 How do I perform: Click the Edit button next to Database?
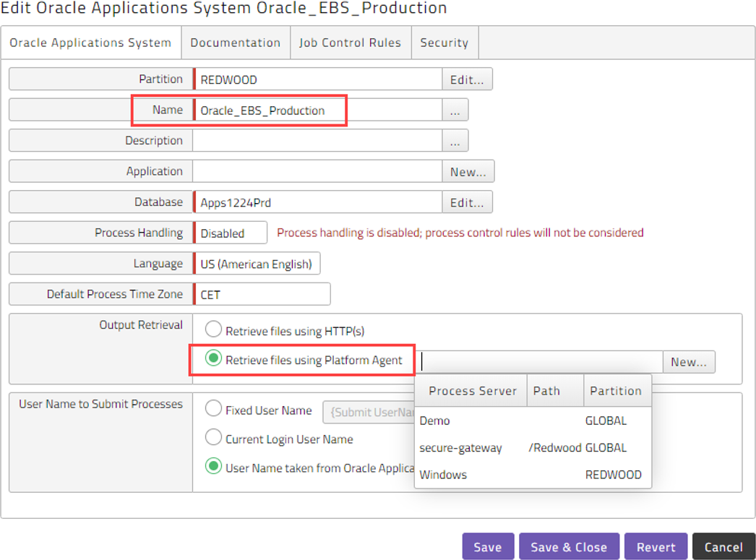[x=467, y=202]
